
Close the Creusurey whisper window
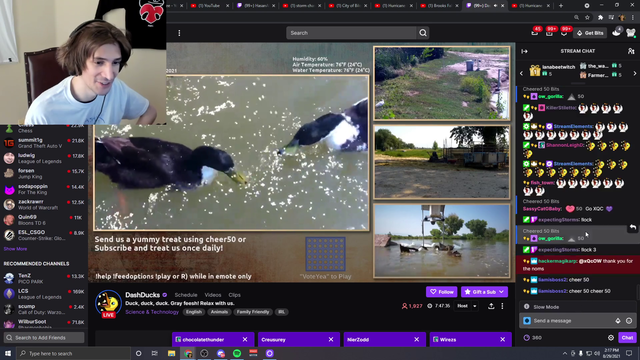pyautogui.click(x=331, y=340)
